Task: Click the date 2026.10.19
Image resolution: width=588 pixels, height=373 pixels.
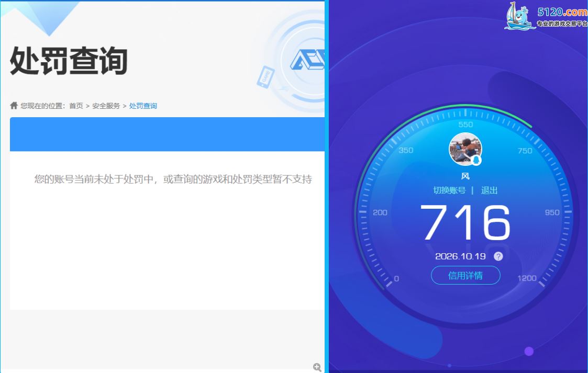Action: click(460, 256)
